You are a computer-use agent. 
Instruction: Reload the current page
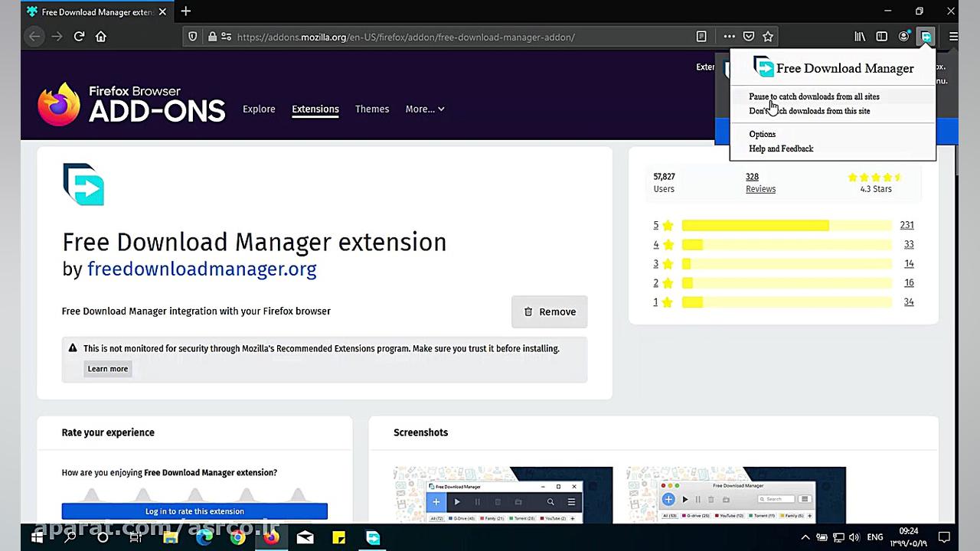(79, 36)
